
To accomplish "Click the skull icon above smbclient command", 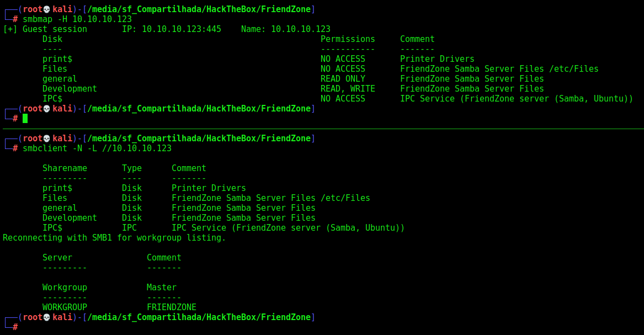I will 47,139.
